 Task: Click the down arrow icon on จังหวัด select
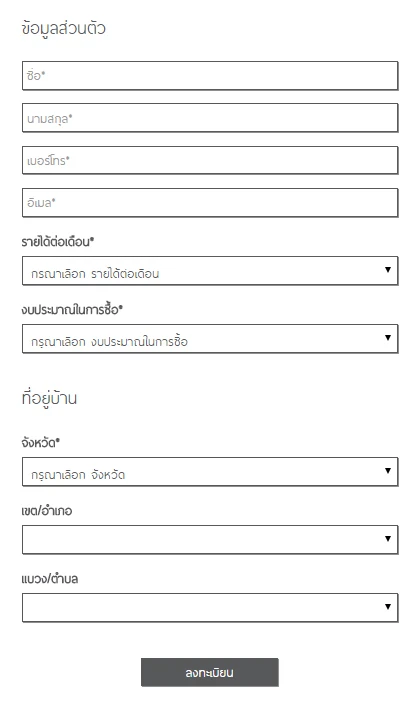tap(388, 470)
